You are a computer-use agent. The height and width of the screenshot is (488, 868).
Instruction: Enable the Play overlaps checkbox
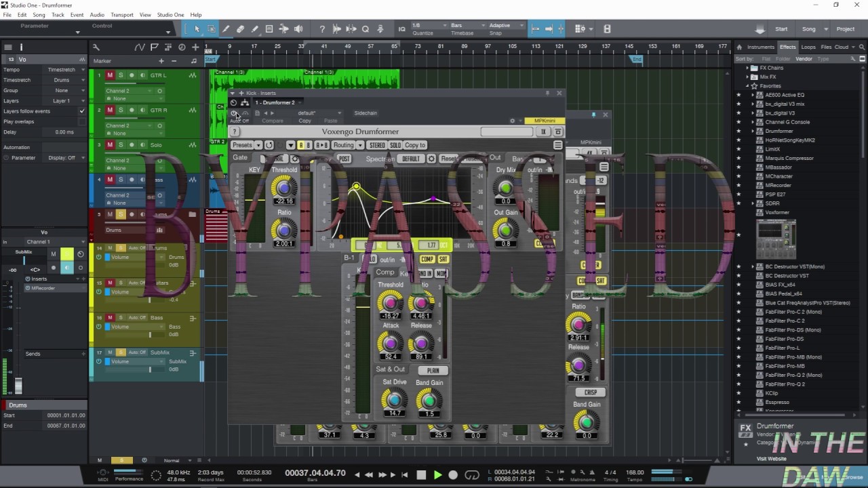[82, 121]
